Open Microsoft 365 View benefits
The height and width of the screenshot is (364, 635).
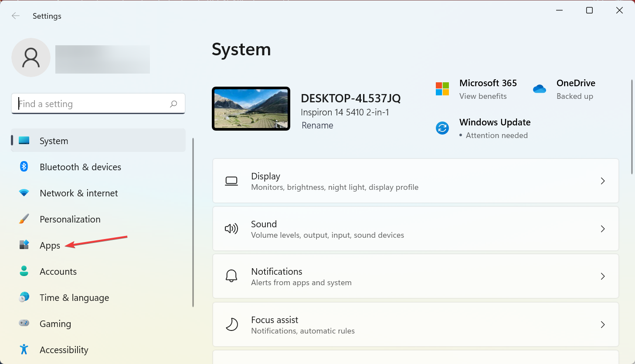483,96
